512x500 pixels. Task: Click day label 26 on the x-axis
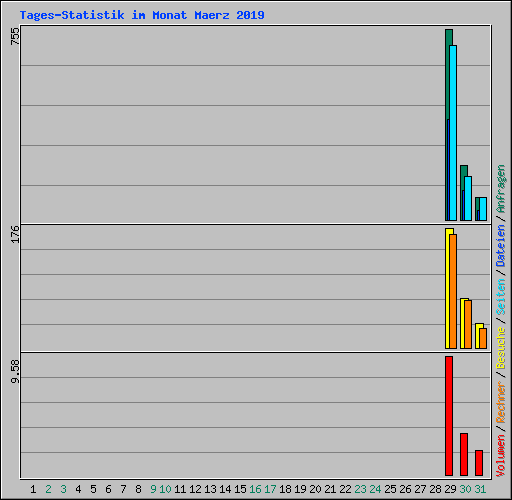[x=405, y=489]
